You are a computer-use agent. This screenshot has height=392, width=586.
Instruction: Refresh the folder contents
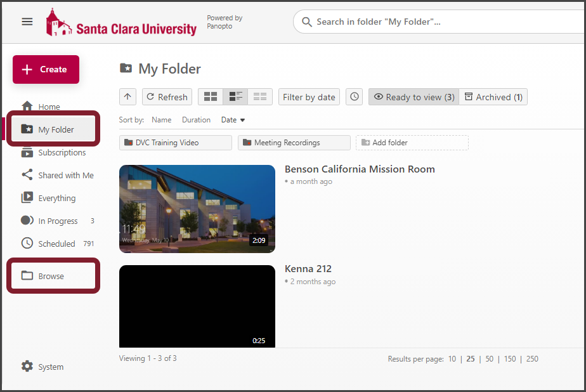pyautogui.click(x=167, y=96)
